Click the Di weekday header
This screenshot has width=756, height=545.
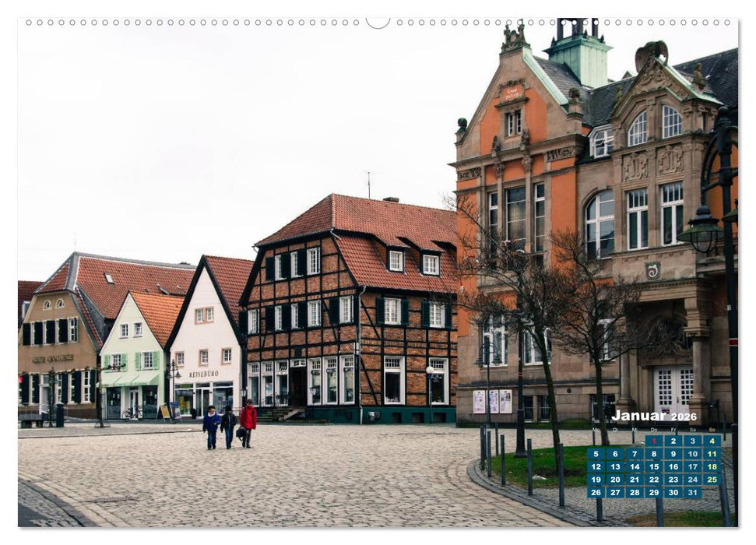[x=615, y=431]
